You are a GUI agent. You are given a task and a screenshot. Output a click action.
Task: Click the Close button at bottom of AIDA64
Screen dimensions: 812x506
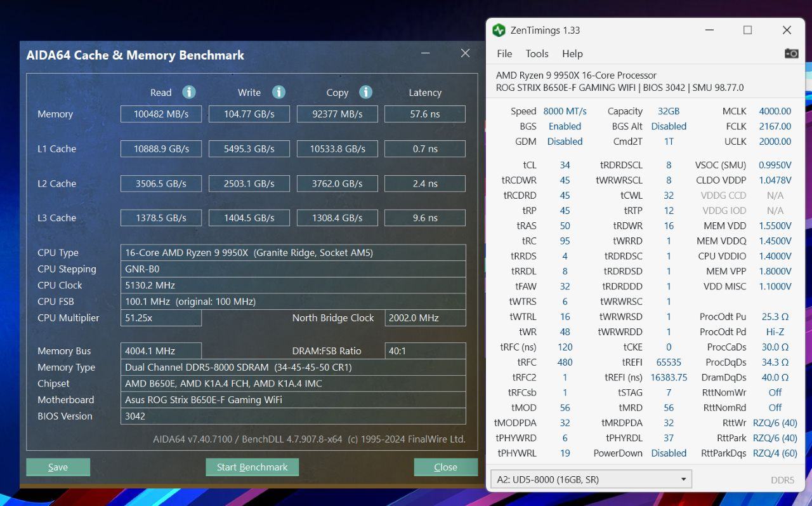445,467
